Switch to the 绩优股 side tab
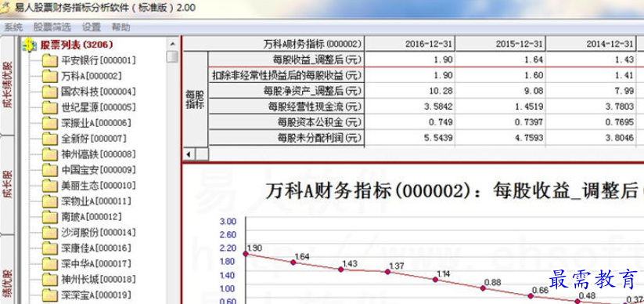Image resolution: width=644 pixels, height=304 pixels. click(7, 270)
